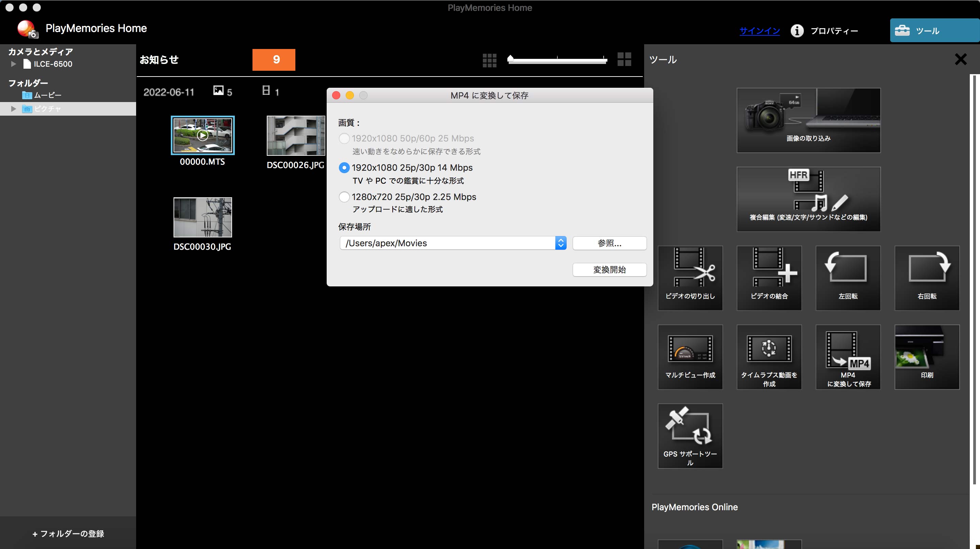Rotate left using the 左回転 tool
Screen dimensions: 980x549
848,278
